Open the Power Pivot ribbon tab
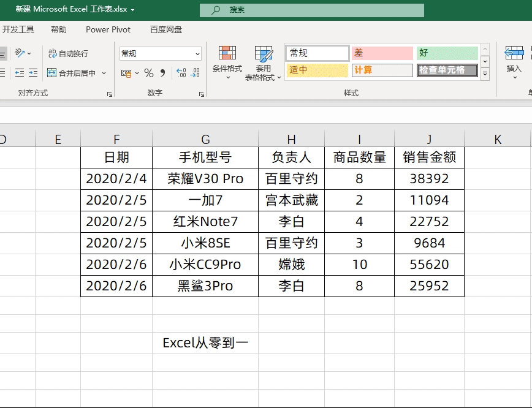Viewport: 532px width, 408px height. click(108, 29)
